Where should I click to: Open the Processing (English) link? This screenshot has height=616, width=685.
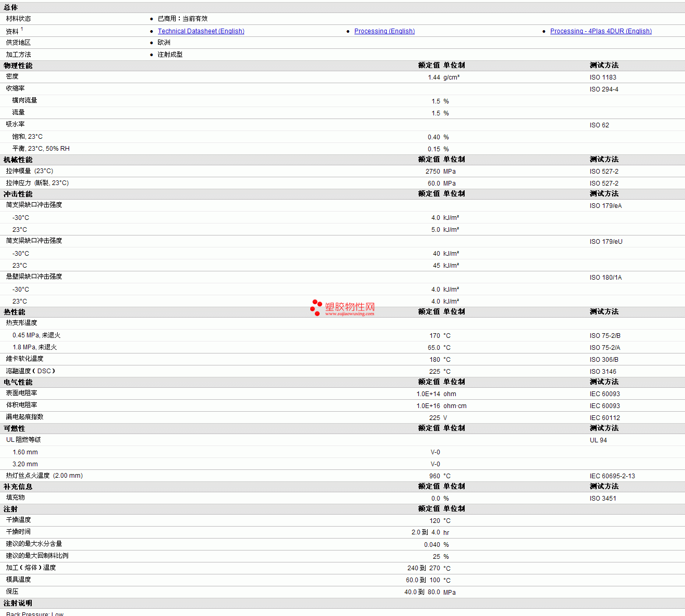pos(384,31)
